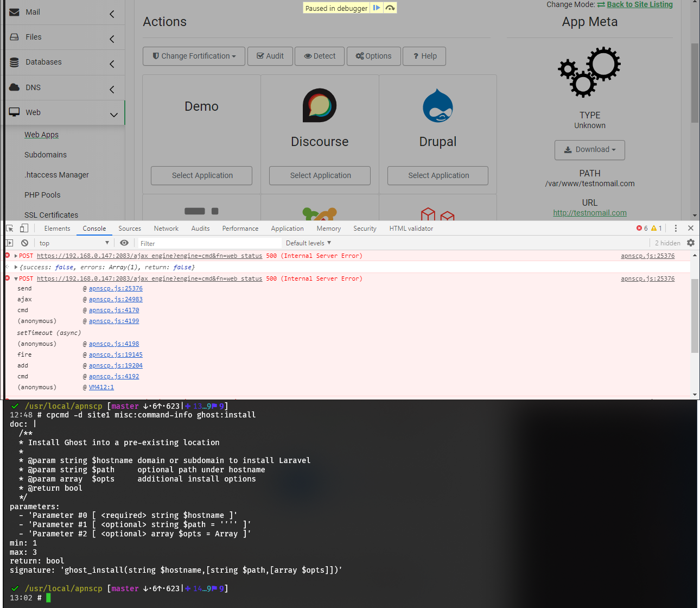Click the Options button
The width and height of the screenshot is (700, 608).
point(373,56)
